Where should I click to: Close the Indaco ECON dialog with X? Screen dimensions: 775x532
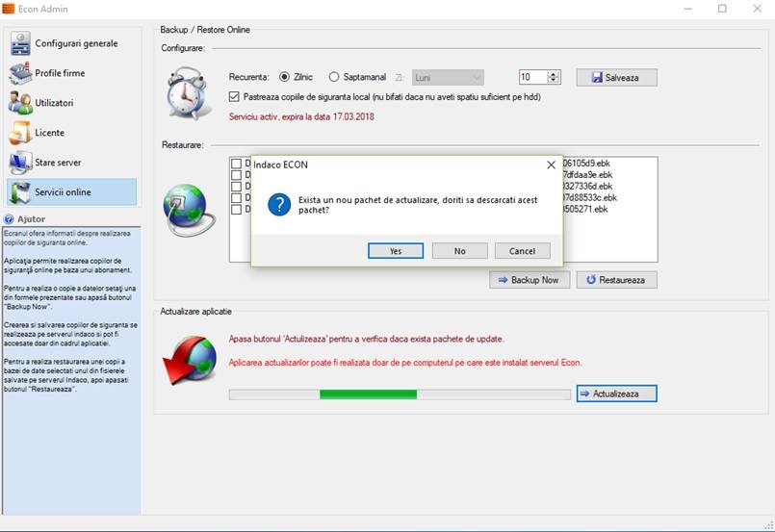(551, 165)
